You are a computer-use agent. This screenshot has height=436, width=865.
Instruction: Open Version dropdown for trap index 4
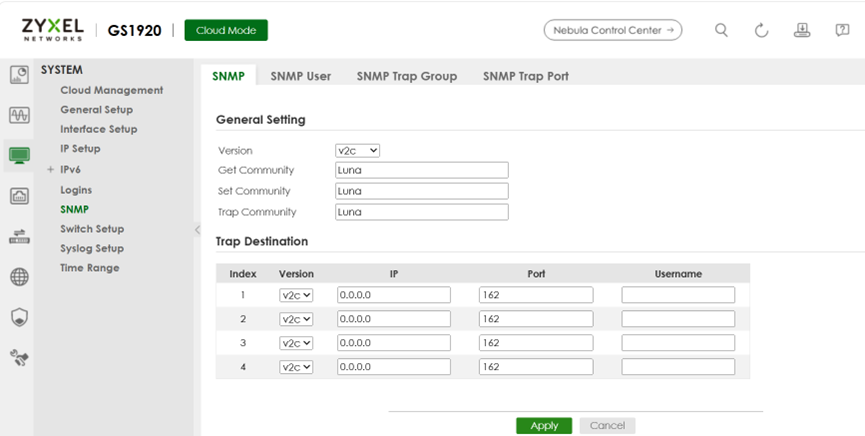point(296,367)
